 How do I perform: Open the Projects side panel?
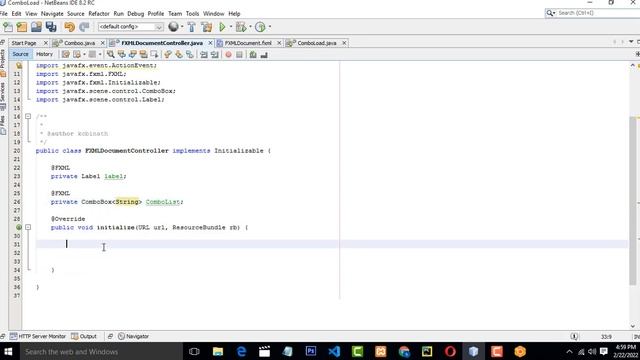pos(3,63)
